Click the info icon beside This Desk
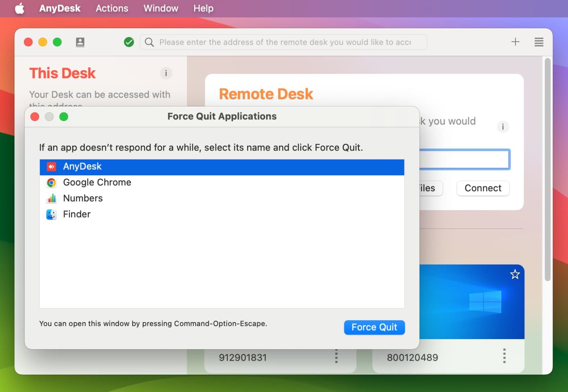Screen dimensions: 568x392 click(166, 73)
